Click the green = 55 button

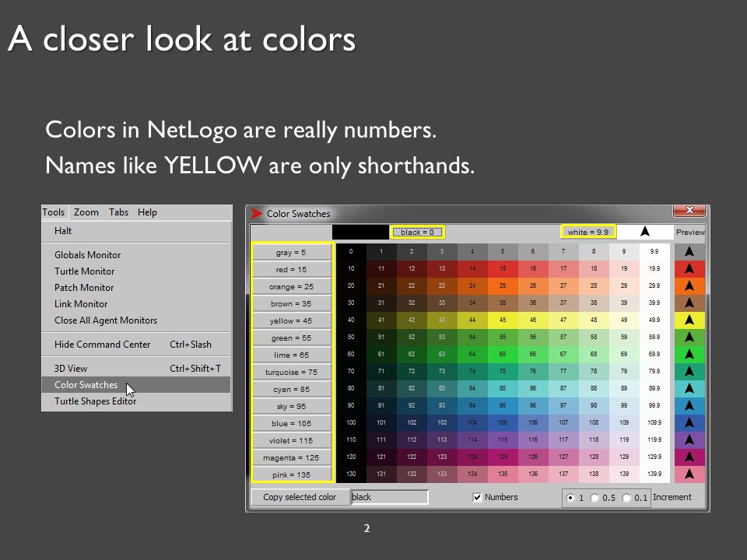coord(291,338)
